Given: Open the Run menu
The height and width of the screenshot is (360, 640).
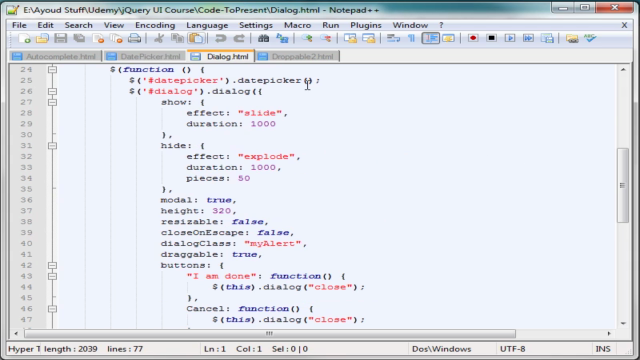Looking at the screenshot, I should pyautogui.click(x=331, y=25).
